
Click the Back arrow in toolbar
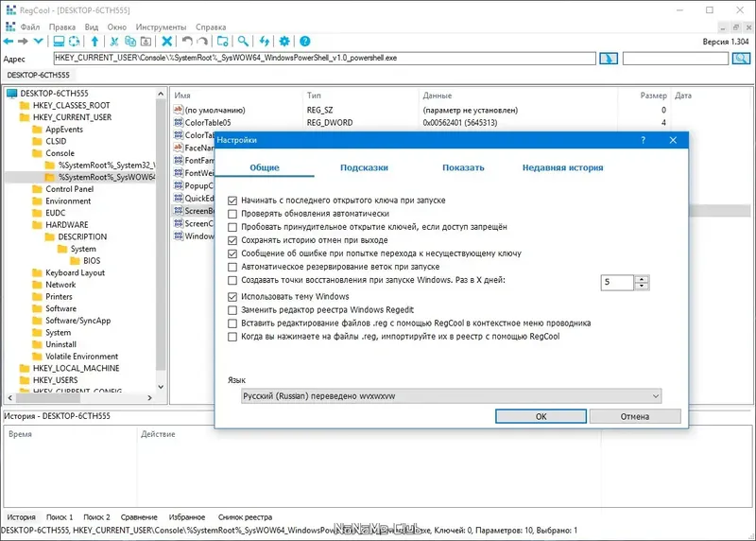coord(9,42)
